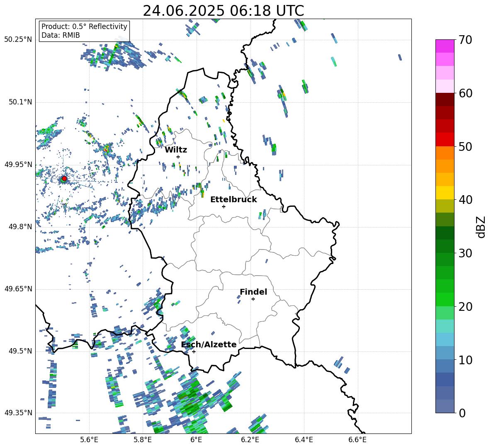
Task: Click the 40 tick on colorbar
Action: tap(465, 200)
